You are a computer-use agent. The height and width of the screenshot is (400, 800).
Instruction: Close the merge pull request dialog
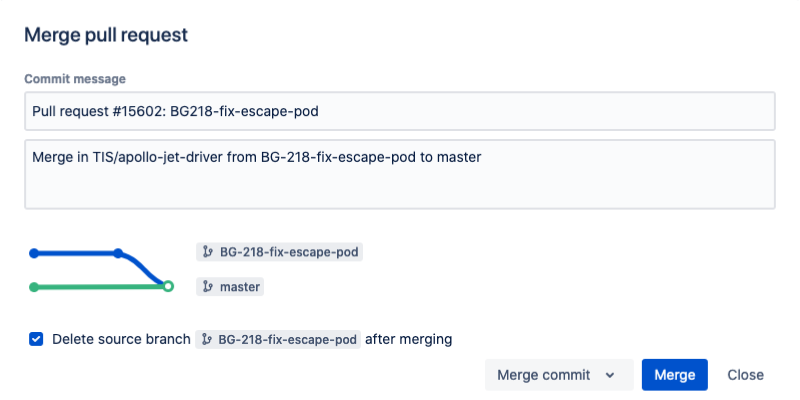[x=745, y=375]
